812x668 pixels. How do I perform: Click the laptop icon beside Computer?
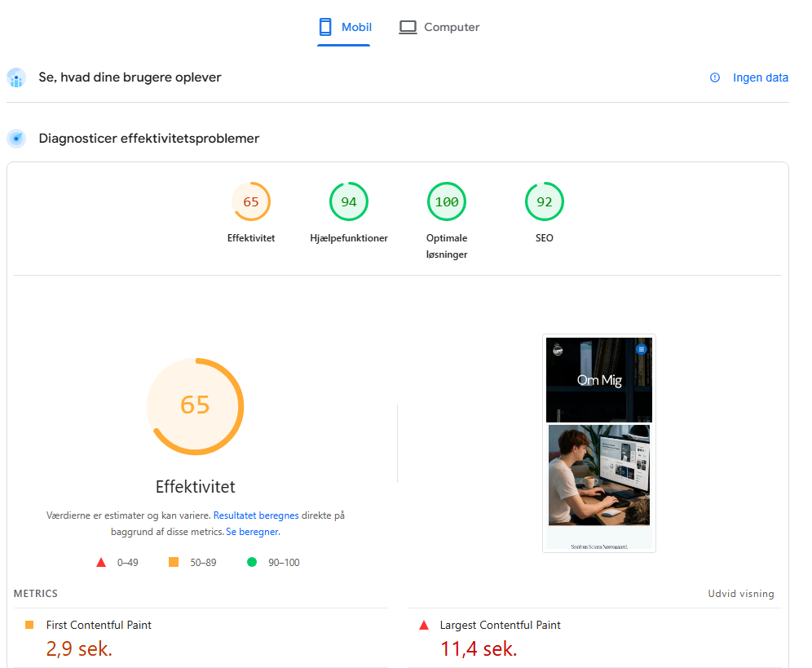click(408, 27)
